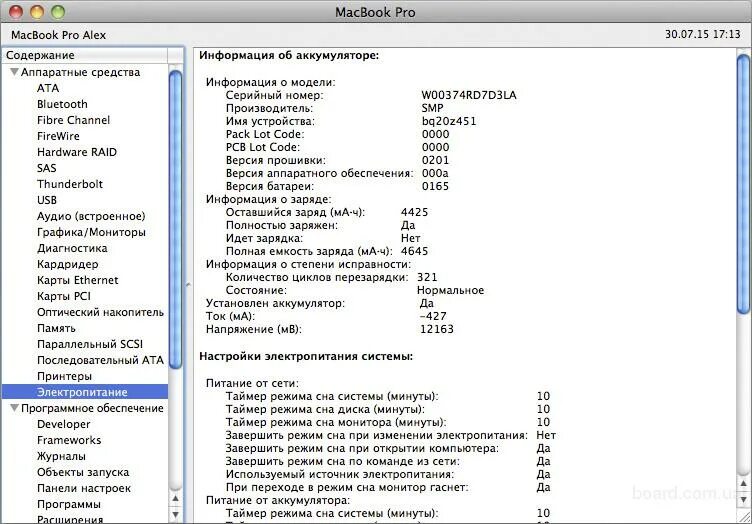Open Developer under software section
This screenshot has height=524, width=752.
63,424
